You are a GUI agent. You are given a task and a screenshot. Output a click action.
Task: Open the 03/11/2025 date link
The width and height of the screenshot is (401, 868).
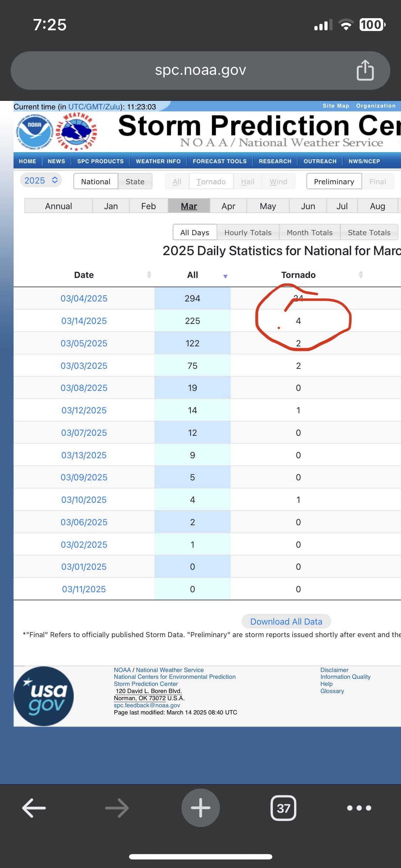point(84,589)
